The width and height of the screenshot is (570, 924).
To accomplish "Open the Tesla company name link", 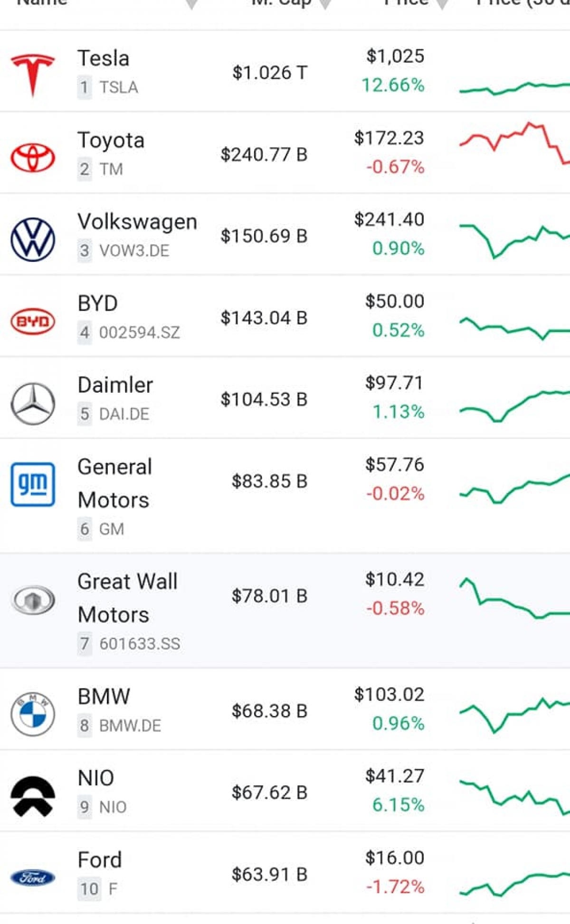I will [x=104, y=58].
